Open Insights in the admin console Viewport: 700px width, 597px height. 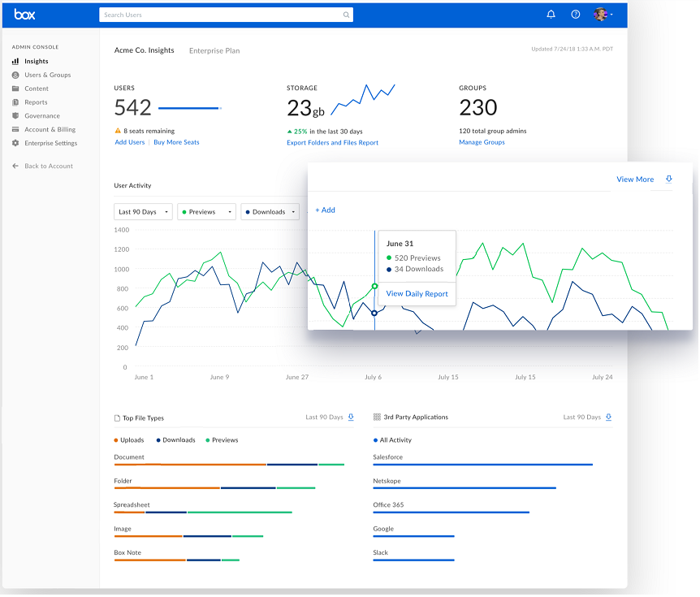click(x=37, y=61)
